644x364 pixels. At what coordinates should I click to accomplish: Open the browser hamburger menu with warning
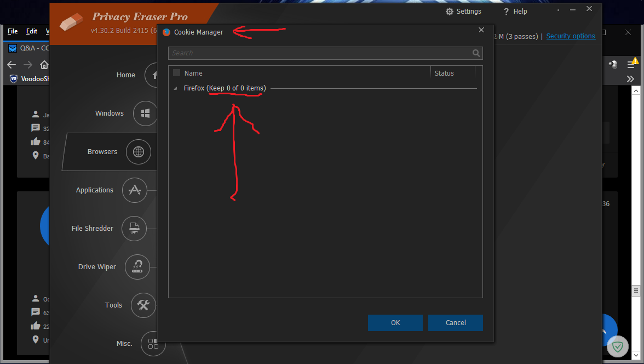632,64
